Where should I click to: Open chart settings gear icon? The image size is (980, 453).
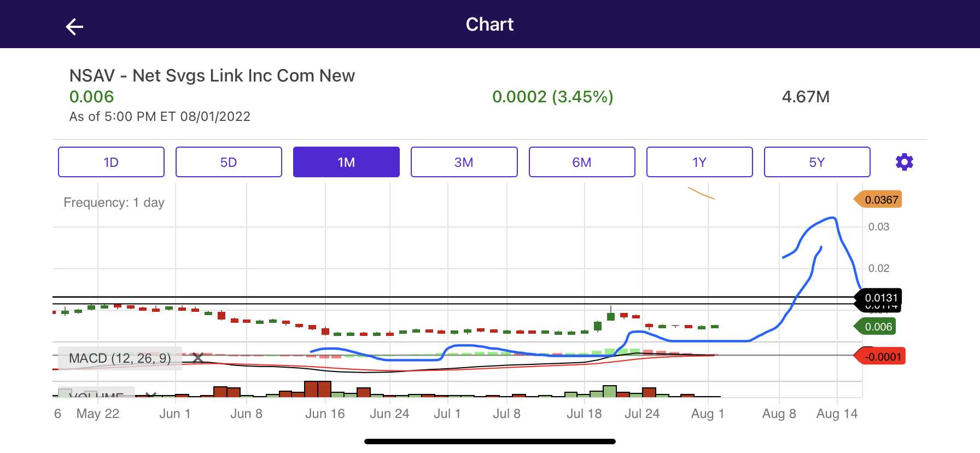click(904, 162)
